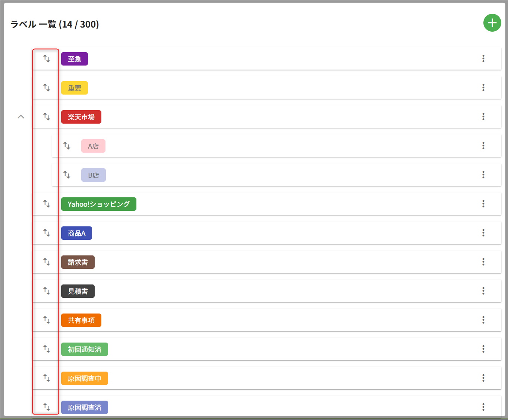This screenshot has width=508, height=420.
Task: Click the reorder icon for Yahoo!ショッピング
Action: pyautogui.click(x=47, y=204)
